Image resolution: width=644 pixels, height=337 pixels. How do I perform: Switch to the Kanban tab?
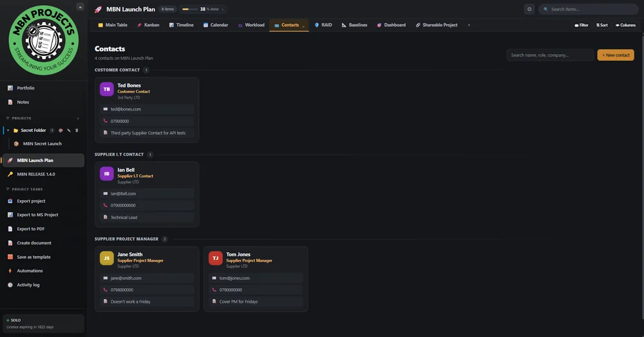[x=148, y=25]
